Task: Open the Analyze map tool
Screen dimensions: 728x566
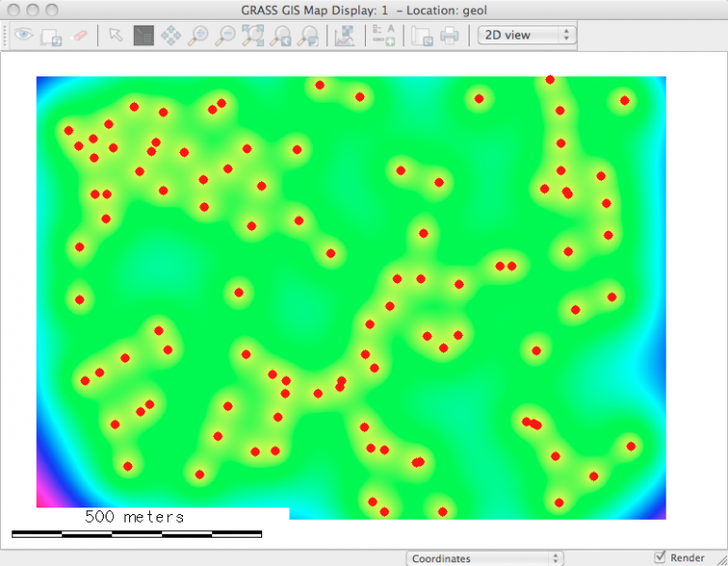Action: [345, 36]
